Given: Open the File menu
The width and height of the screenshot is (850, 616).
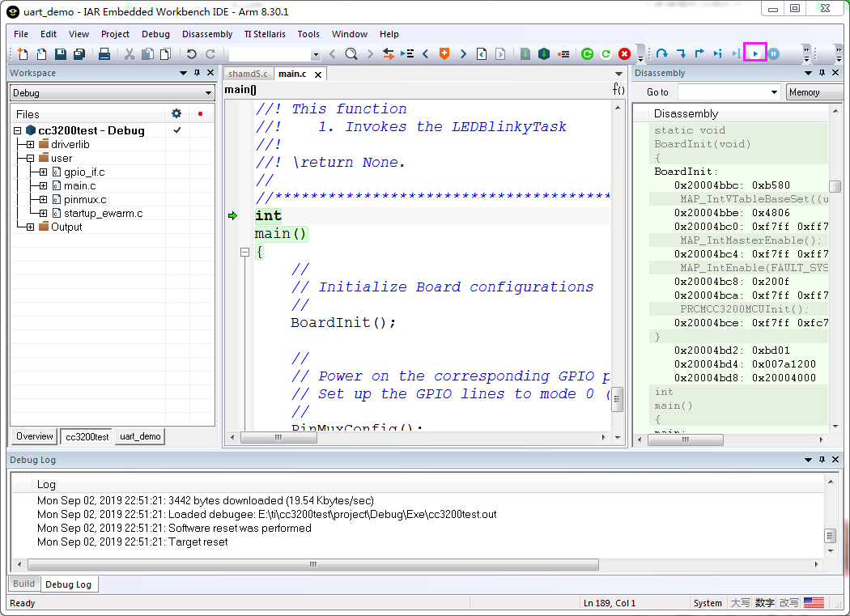Looking at the screenshot, I should [21, 34].
